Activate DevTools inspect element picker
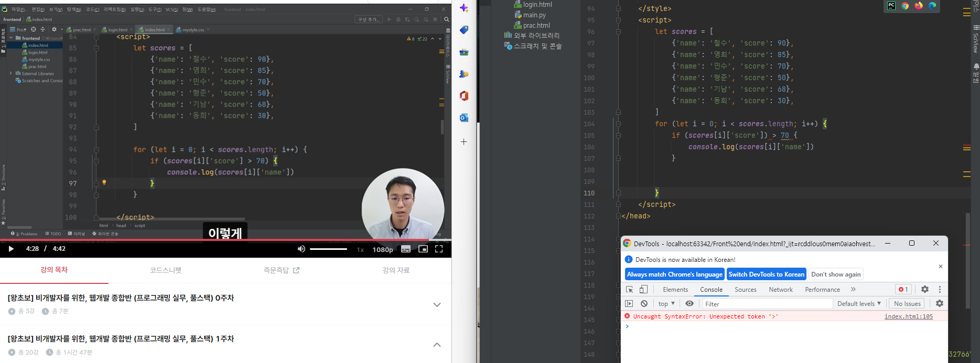The height and width of the screenshot is (363, 980). click(x=630, y=289)
